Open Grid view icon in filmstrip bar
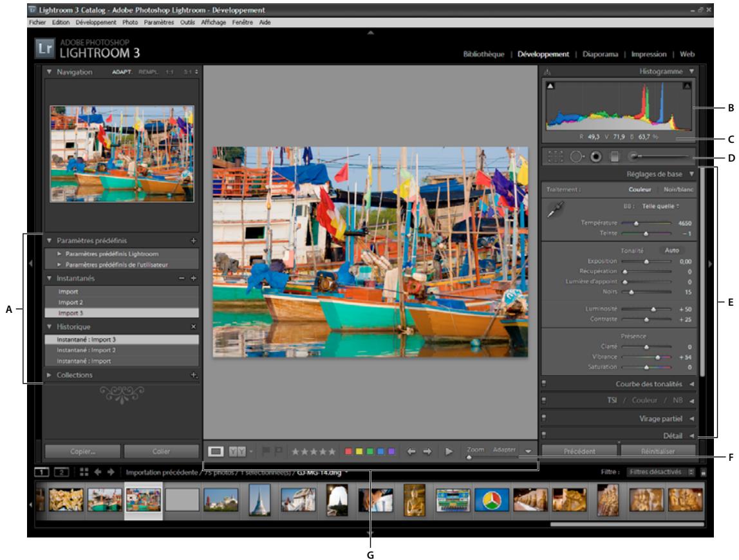The width and height of the screenshot is (739, 560). click(84, 472)
